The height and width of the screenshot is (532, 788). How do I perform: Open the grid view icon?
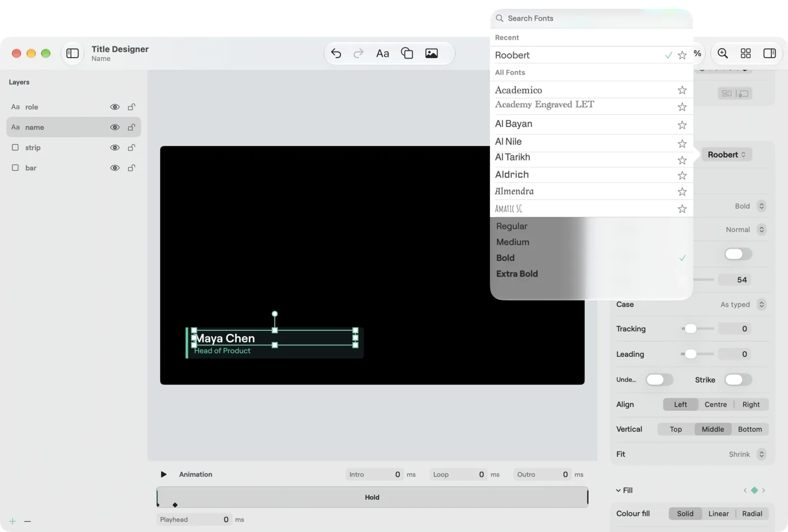click(746, 53)
